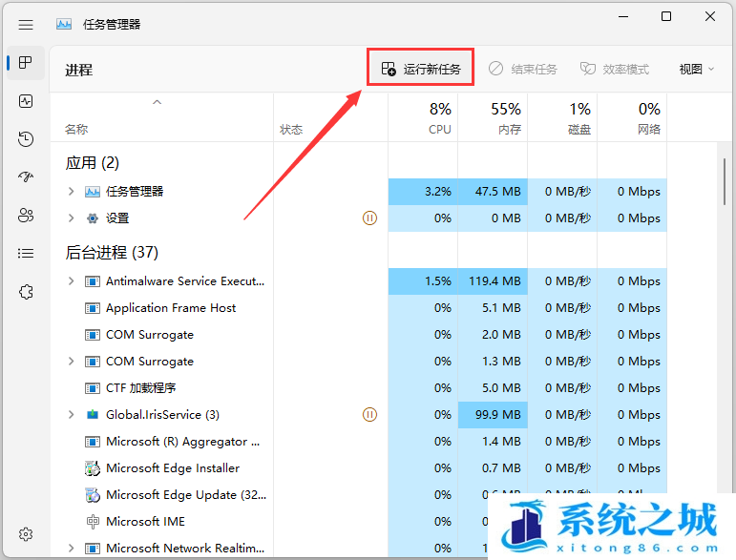Click the 结束任务 end task button
Viewport: 736px width, 560px height.
[x=523, y=69]
